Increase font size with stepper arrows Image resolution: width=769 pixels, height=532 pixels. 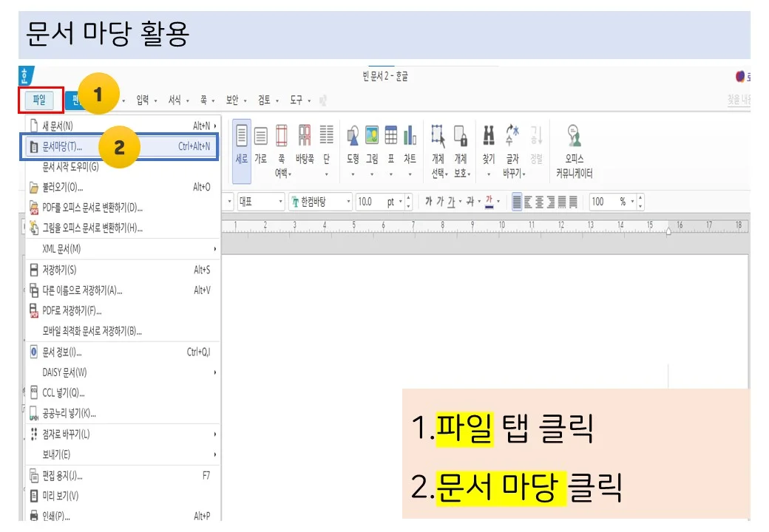coord(408,198)
